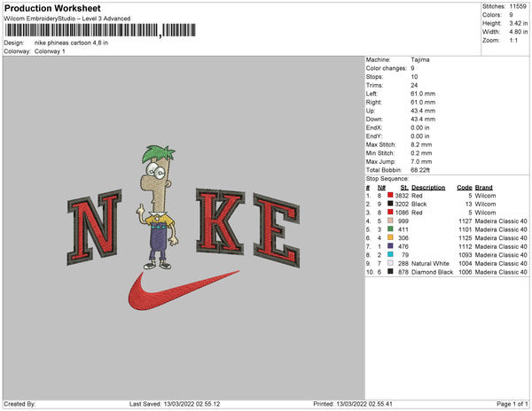The height and width of the screenshot is (411, 532).
Task: Click the Total Bobbin value 68.22ft
Action: point(420,170)
